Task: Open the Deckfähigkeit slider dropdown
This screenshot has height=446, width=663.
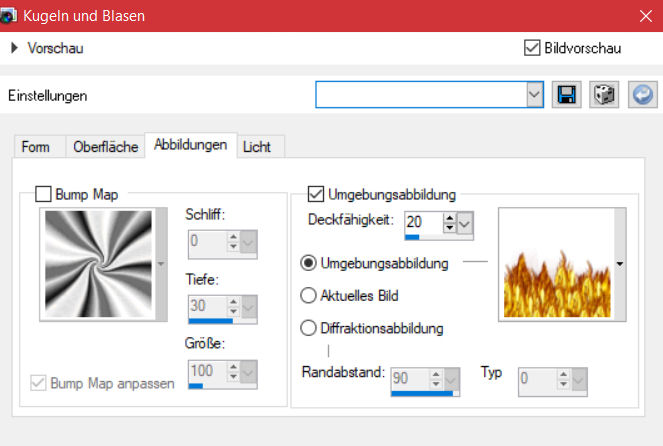Action: click(x=465, y=223)
